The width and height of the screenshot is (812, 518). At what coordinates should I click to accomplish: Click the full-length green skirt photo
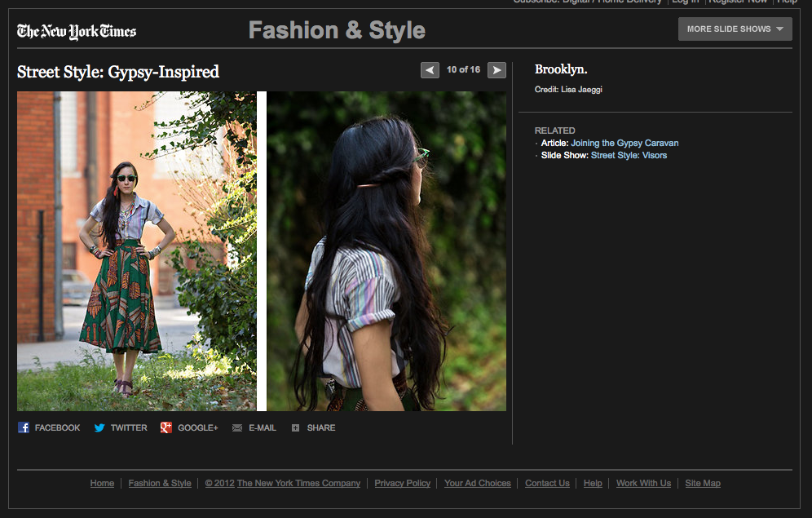pyautogui.click(x=137, y=251)
